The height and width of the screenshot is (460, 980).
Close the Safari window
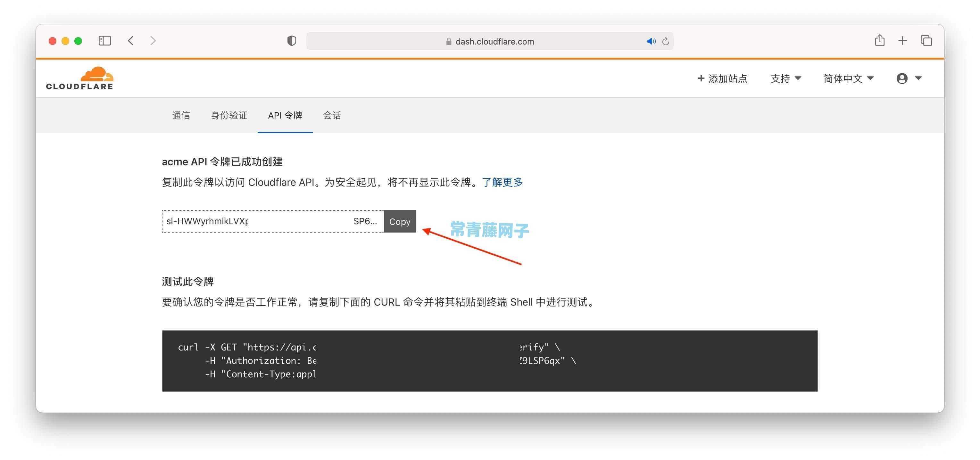[x=53, y=41]
